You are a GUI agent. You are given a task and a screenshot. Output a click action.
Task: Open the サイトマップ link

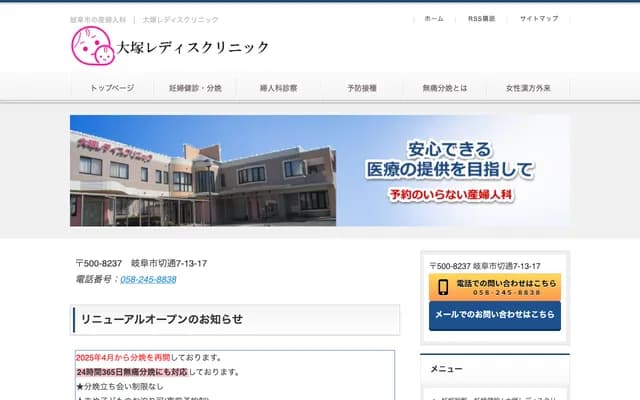539,19
